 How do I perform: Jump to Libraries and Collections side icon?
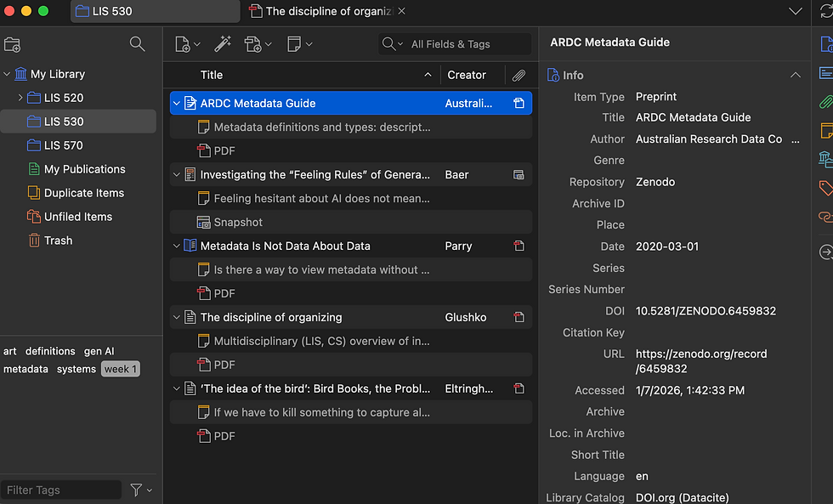pyautogui.click(x=826, y=159)
